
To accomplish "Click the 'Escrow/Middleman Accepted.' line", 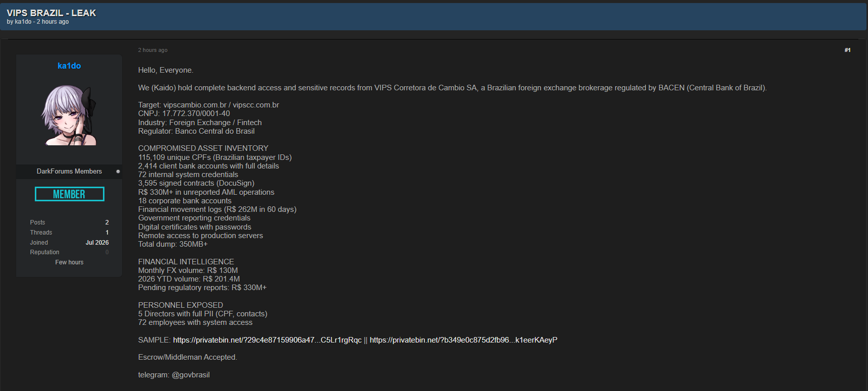I will (x=188, y=357).
